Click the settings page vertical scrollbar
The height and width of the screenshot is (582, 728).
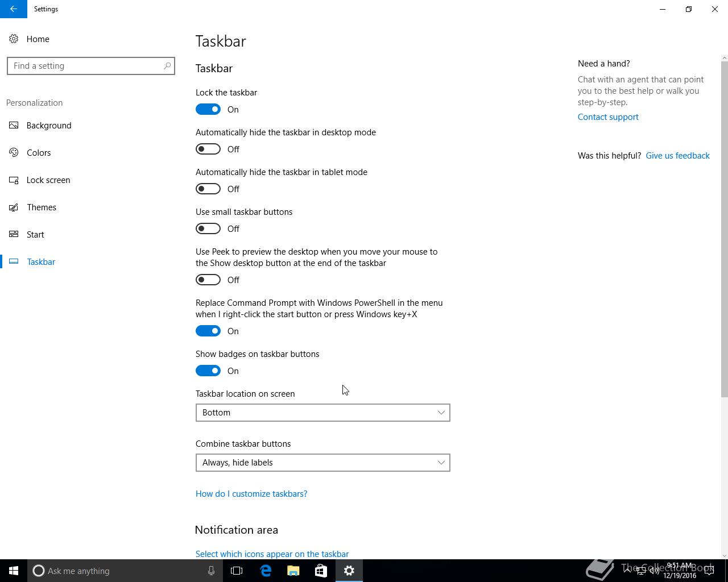(x=724, y=230)
